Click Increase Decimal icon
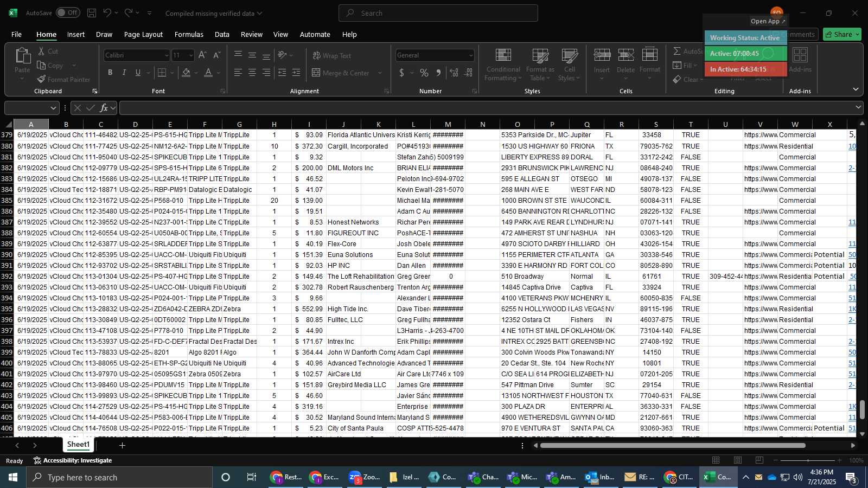The height and width of the screenshot is (488, 868). pyautogui.click(x=454, y=73)
